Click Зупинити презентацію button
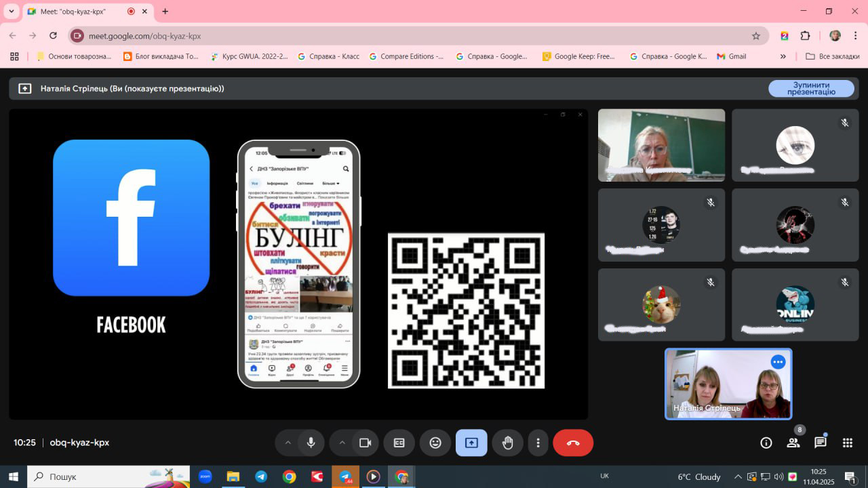Viewport: 868px width, 488px height. pos(811,88)
